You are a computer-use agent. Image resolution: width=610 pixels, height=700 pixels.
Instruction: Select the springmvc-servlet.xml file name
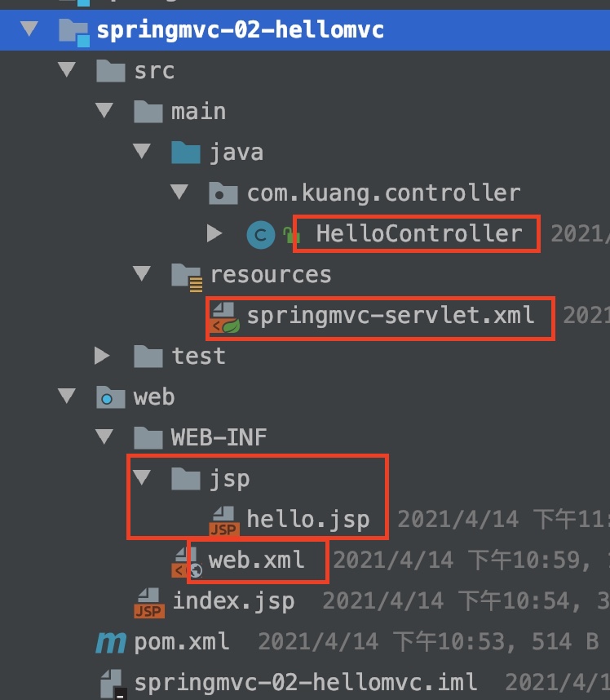pyautogui.click(x=391, y=315)
